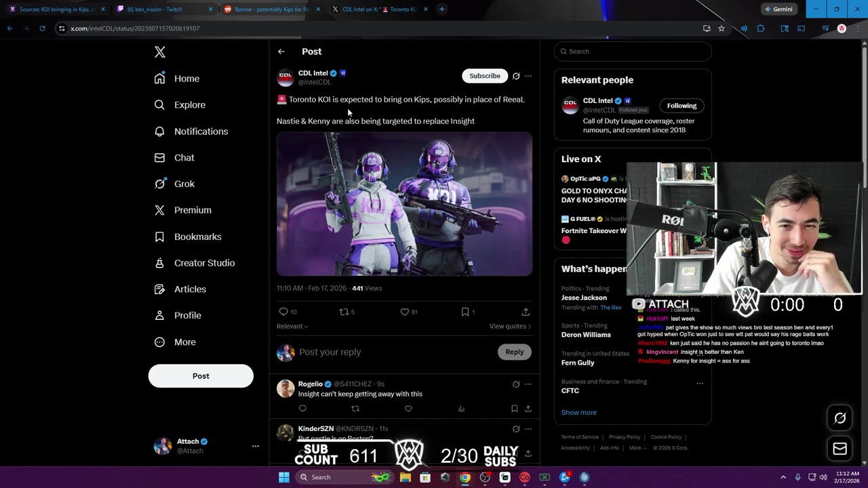The width and height of the screenshot is (868, 488).
Task: Click the Chrome icon in the taskbar
Action: [465, 477]
